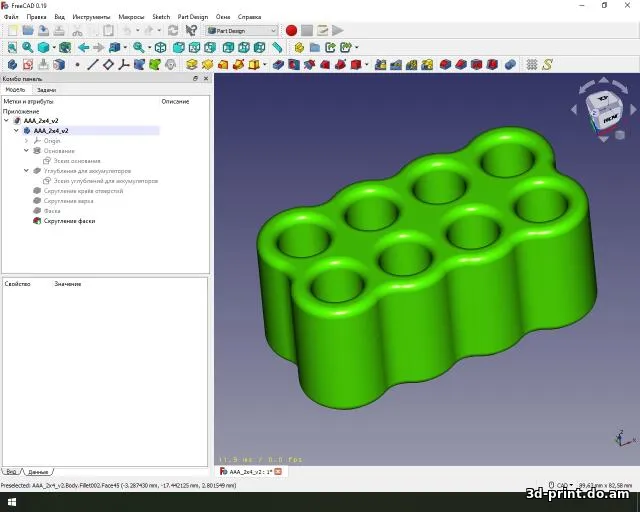640x512 pixels.
Task: Select Эскиз основания sketch in tree
Action: pyautogui.click(x=77, y=161)
